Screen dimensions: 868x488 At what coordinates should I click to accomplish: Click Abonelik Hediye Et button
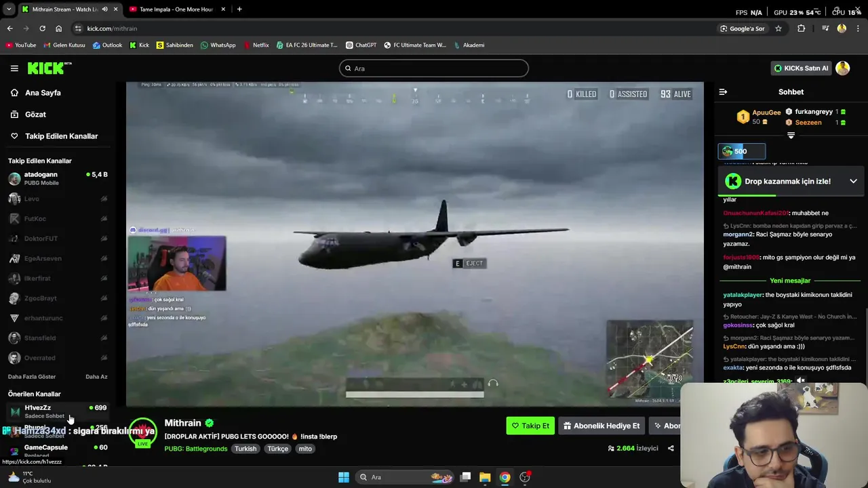point(601,426)
